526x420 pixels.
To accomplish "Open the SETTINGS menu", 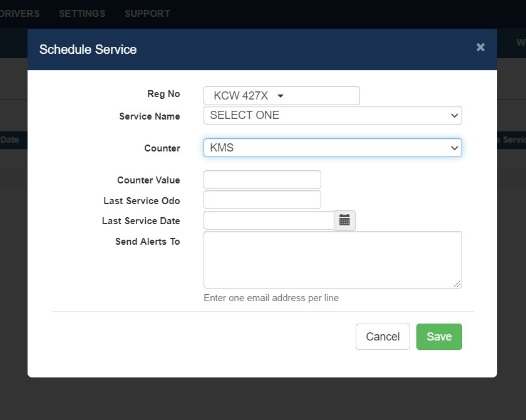I will pos(82,14).
